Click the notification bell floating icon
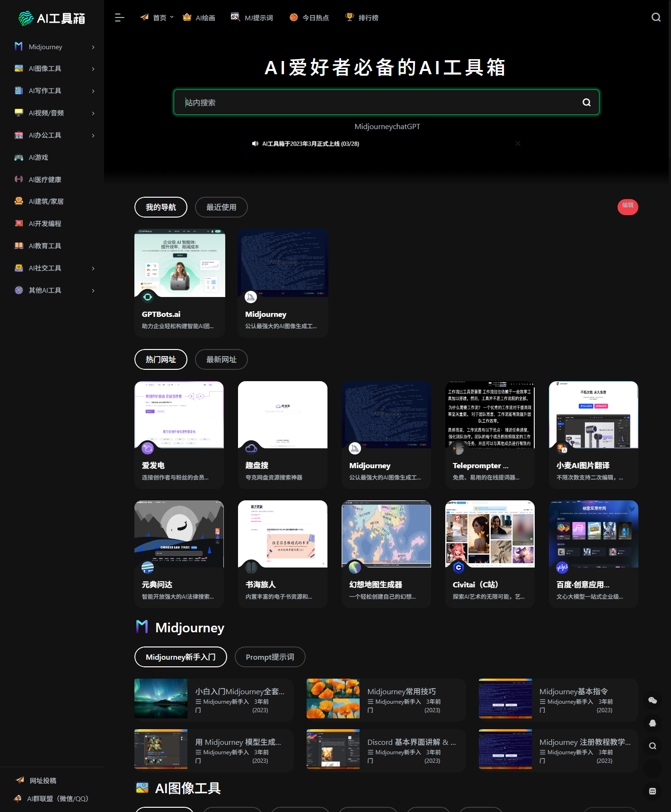This screenshot has height=812, width=671. coord(653,723)
